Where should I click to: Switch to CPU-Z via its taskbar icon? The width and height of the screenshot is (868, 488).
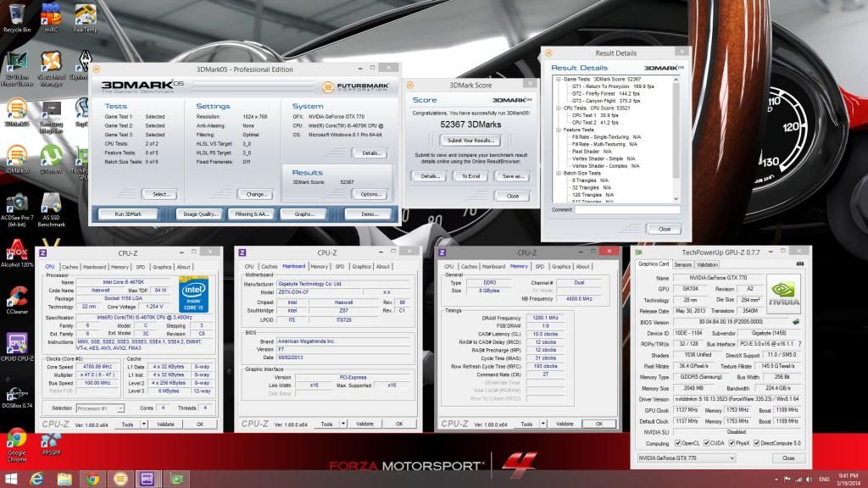coord(147,479)
